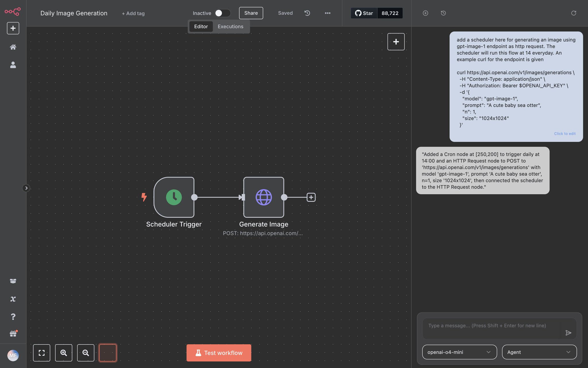588x368 pixels.
Task: Click the GitHub Star button
Action: [x=364, y=13]
